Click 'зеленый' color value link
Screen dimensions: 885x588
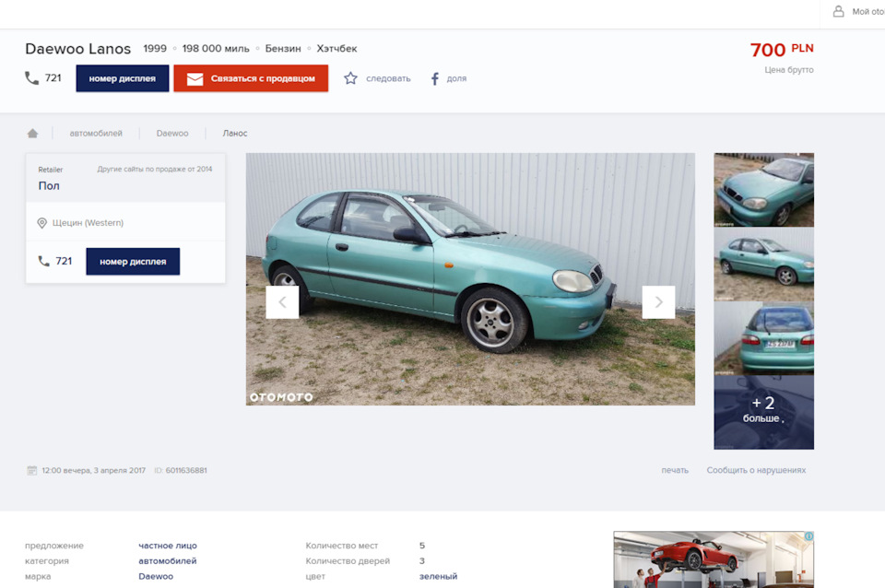click(x=438, y=576)
